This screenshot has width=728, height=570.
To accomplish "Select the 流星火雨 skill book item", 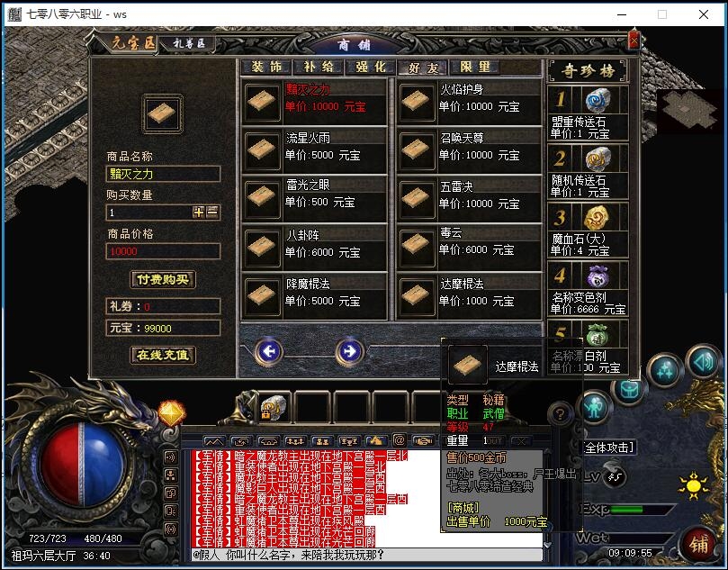I will click(x=264, y=148).
